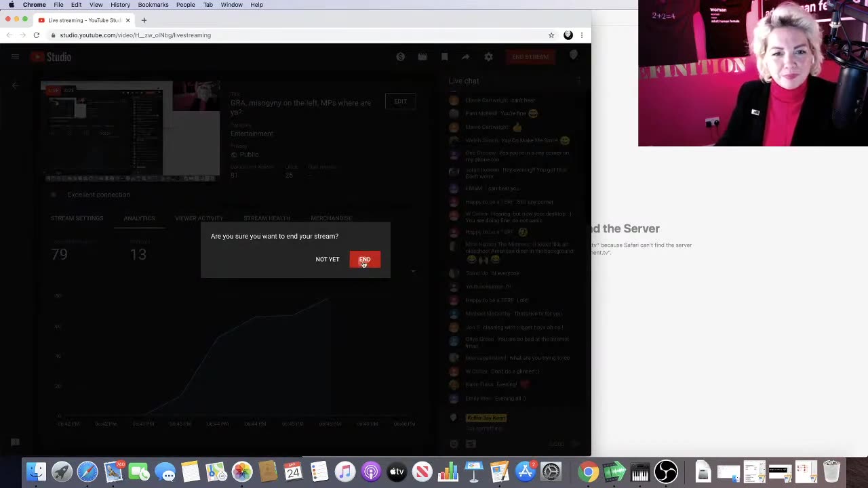Click the account avatar in Studio header
Screen dimensions: 868x488
click(574, 56)
